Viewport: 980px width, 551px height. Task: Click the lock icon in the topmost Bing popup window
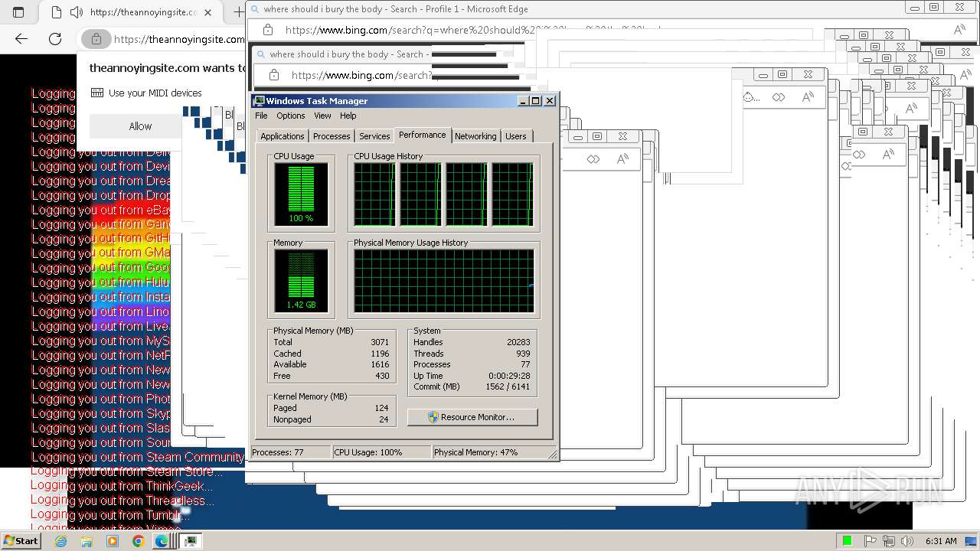point(268,30)
